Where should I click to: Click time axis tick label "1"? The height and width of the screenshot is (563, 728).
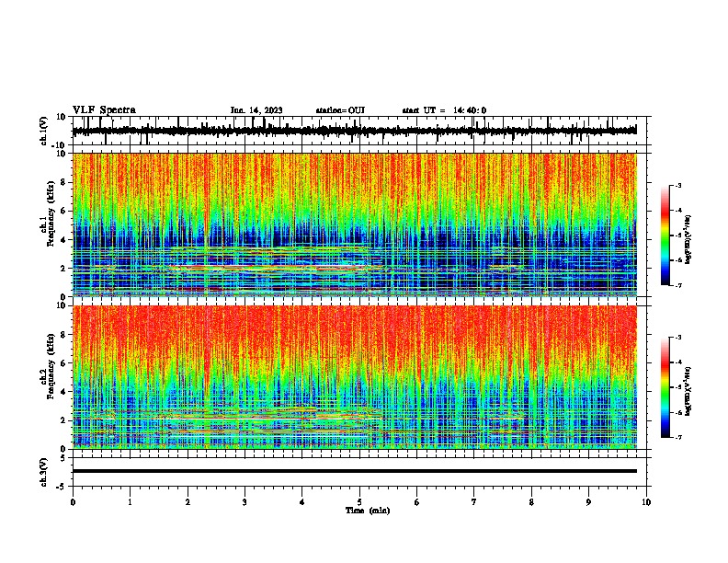click(130, 502)
